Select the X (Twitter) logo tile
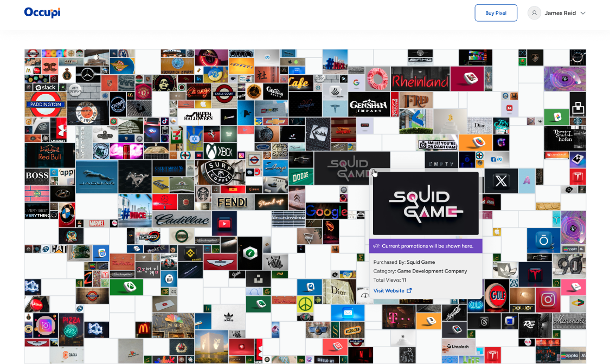The image size is (610, 364). coord(500,181)
